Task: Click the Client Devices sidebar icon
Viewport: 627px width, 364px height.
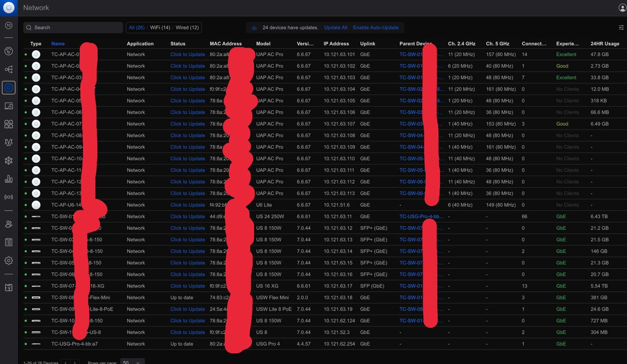Action: 8,106
